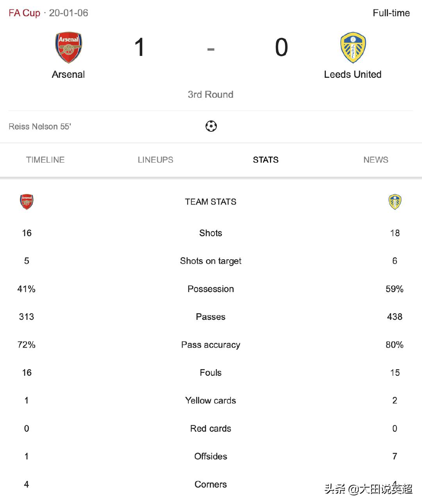This screenshot has width=422, height=504.
Task: Open the FA Cup competition link
Action: point(24,13)
